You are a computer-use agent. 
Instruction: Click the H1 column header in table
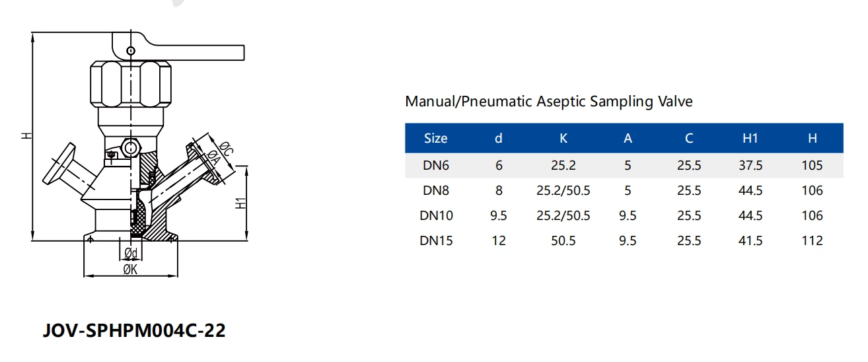pos(750,138)
